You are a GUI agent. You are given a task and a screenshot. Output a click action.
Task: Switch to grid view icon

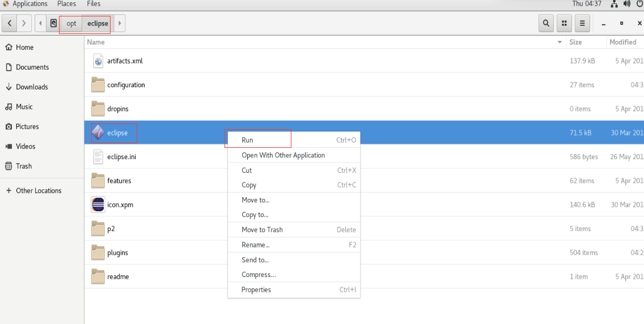click(x=564, y=23)
